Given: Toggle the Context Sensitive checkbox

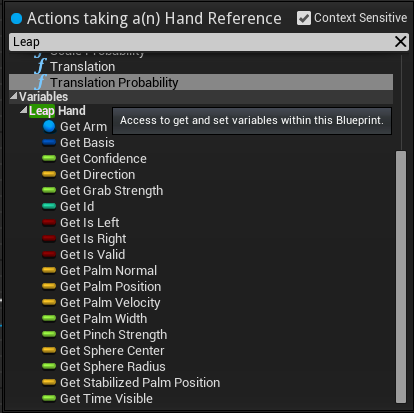Looking at the screenshot, I should 304,18.
